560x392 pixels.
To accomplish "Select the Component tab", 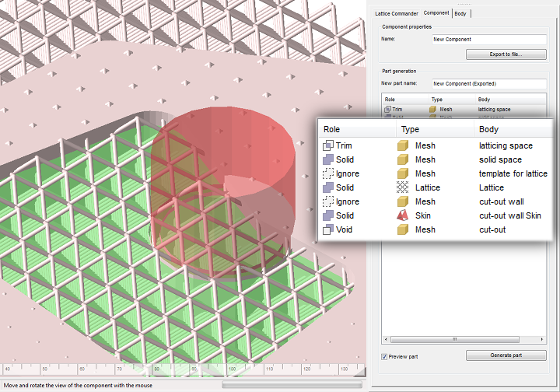I will click(436, 13).
